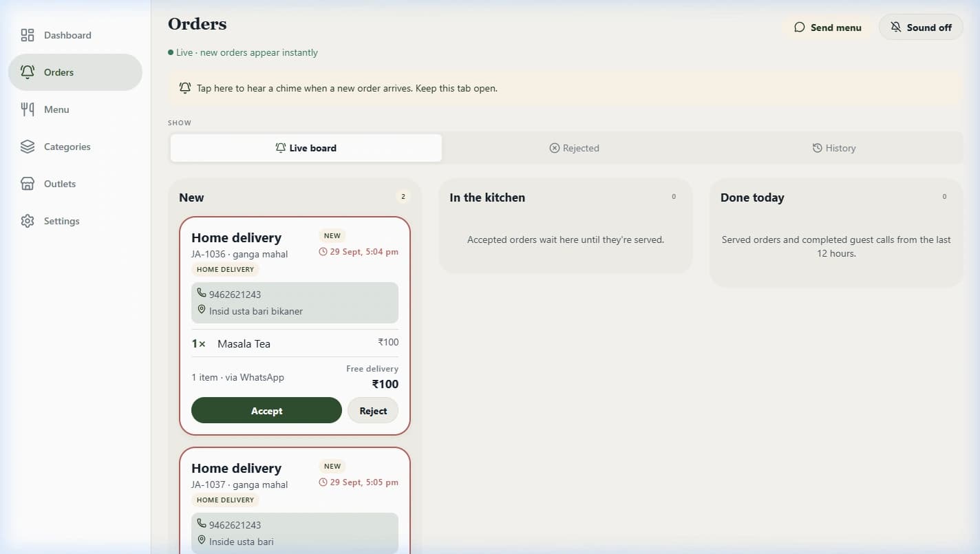The height and width of the screenshot is (554, 980).
Task: Click the location pin icon beside Inside usta bari
Action: click(202, 540)
